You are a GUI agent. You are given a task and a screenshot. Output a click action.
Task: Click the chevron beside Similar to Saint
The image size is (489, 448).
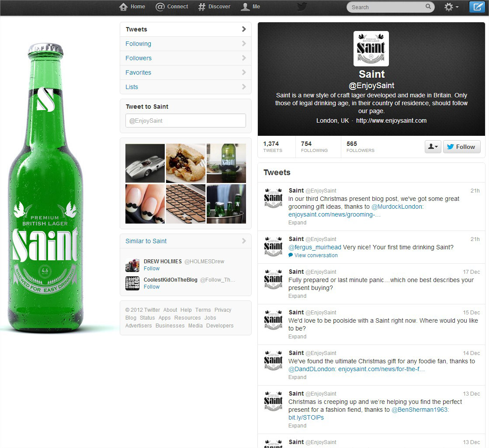(x=244, y=241)
